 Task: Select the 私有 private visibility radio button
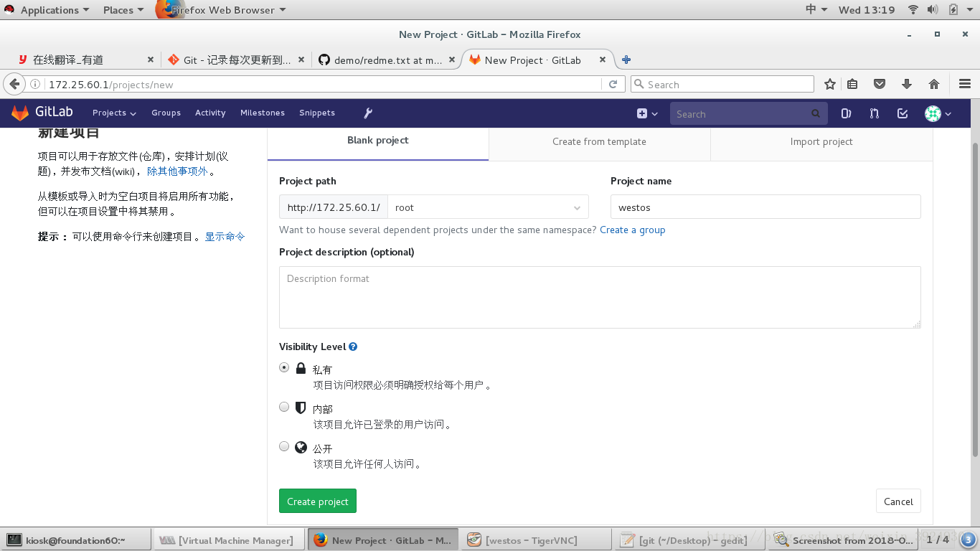tap(284, 367)
